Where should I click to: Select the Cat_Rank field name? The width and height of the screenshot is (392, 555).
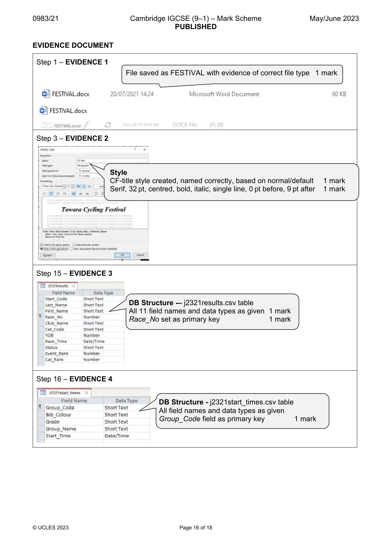(x=54, y=360)
